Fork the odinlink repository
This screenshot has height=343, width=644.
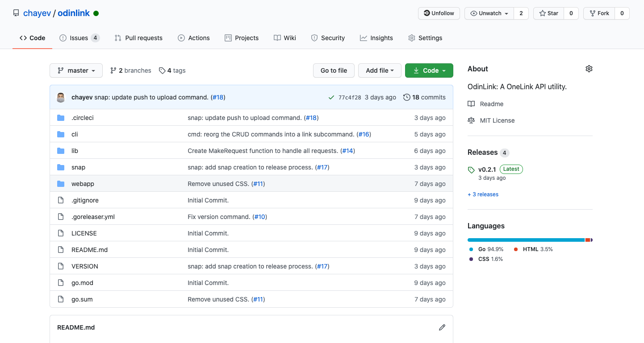(x=599, y=13)
